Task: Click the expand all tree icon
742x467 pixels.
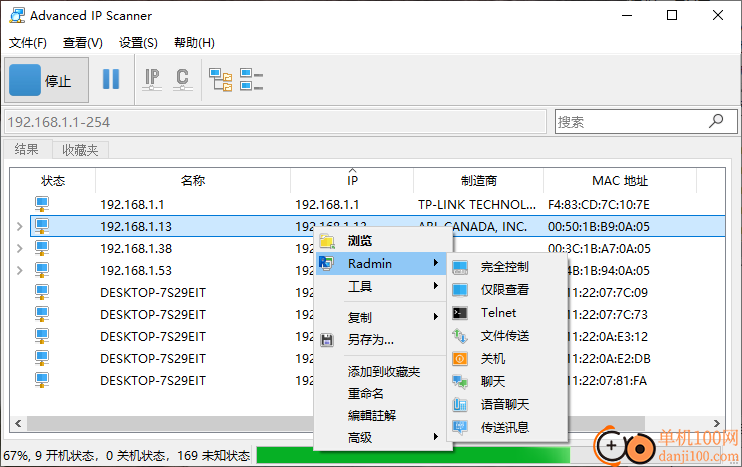Action: coord(221,79)
